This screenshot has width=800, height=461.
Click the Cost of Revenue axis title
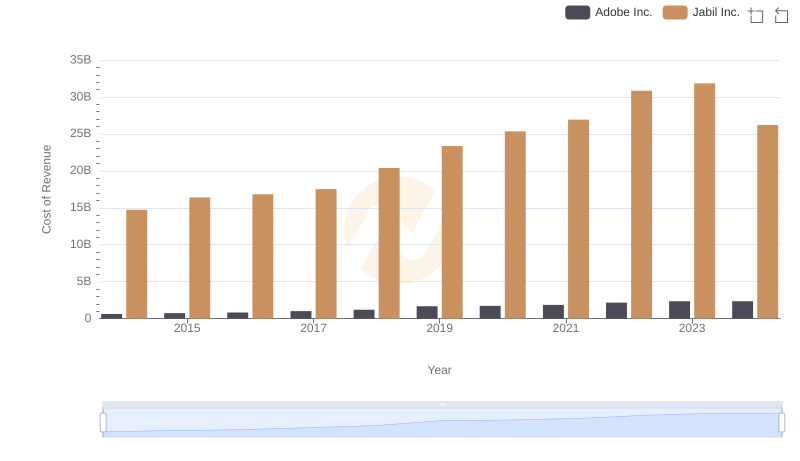tap(46, 189)
